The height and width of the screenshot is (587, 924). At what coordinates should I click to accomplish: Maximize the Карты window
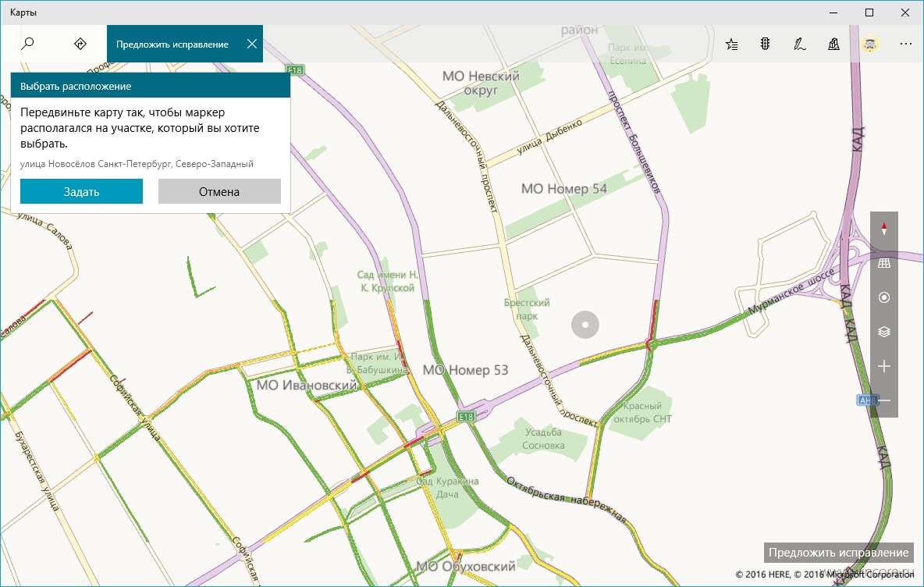(x=869, y=12)
